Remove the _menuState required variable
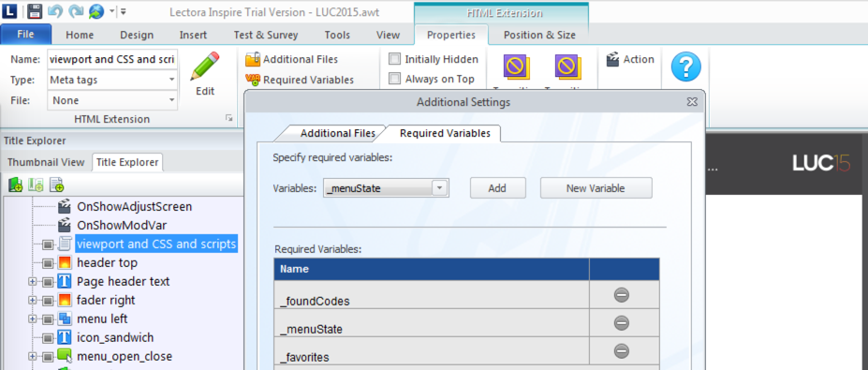Image resolution: width=868 pixels, height=370 pixels. 621,322
